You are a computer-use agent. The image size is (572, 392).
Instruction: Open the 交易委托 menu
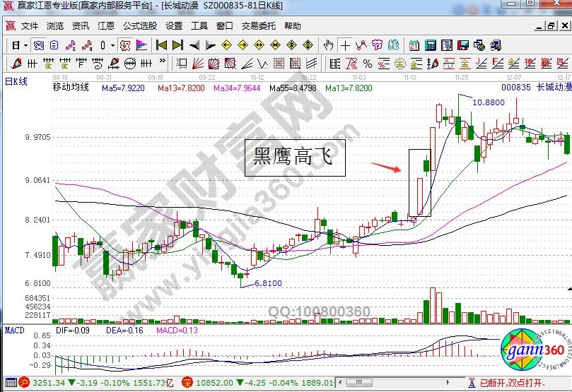point(259,26)
